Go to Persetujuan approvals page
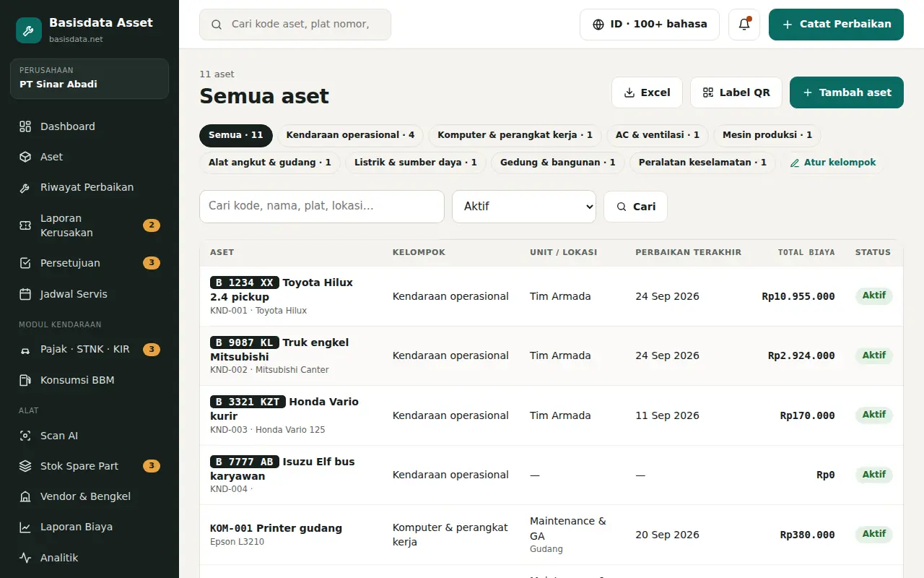This screenshot has height=578, width=924. (90, 263)
